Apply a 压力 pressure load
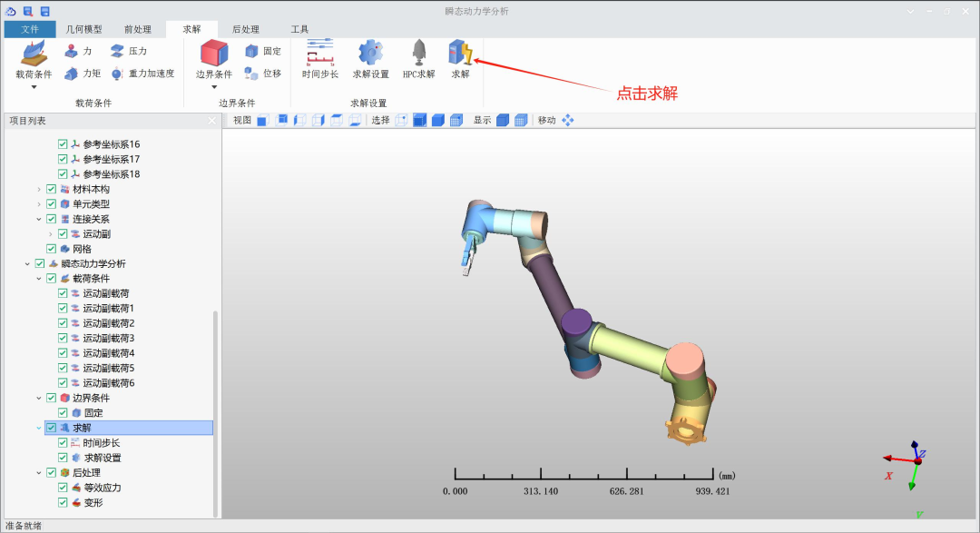The width and height of the screenshot is (980, 533). (129, 51)
